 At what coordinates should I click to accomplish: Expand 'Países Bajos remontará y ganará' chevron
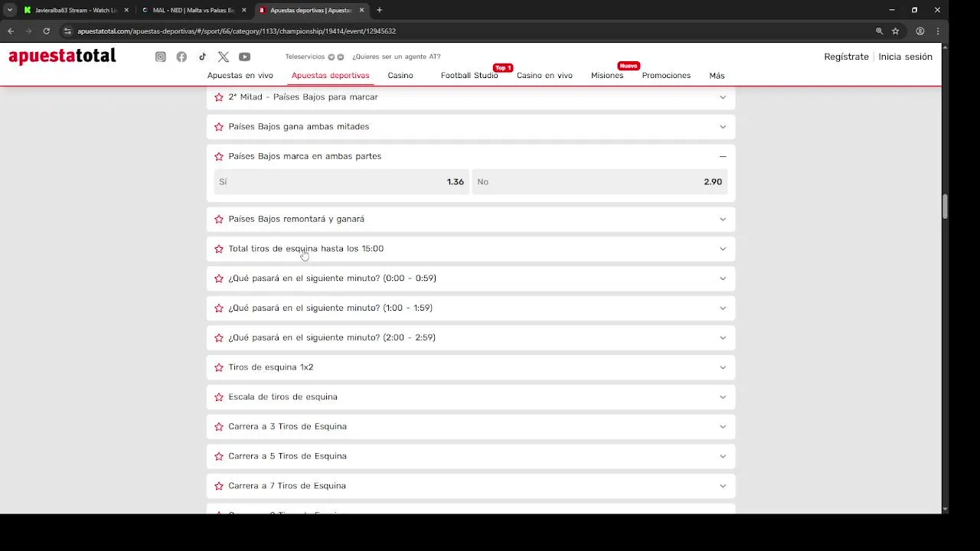click(x=723, y=219)
